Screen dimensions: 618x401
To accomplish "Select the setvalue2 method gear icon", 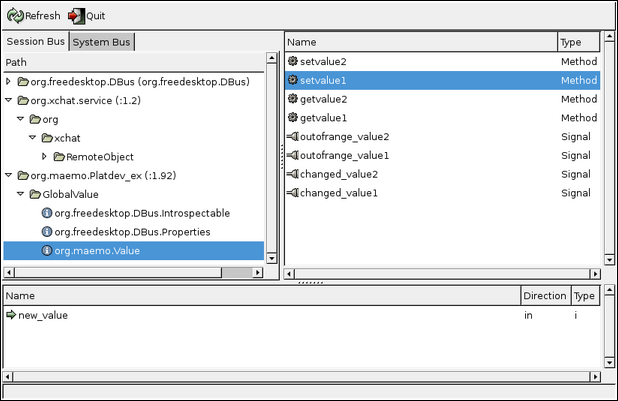I will (292, 62).
